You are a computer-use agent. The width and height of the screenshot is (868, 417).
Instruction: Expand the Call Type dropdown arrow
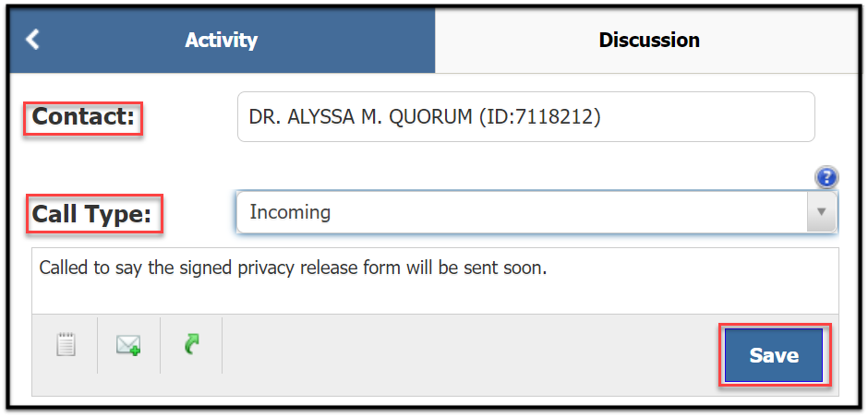pyautogui.click(x=822, y=212)
